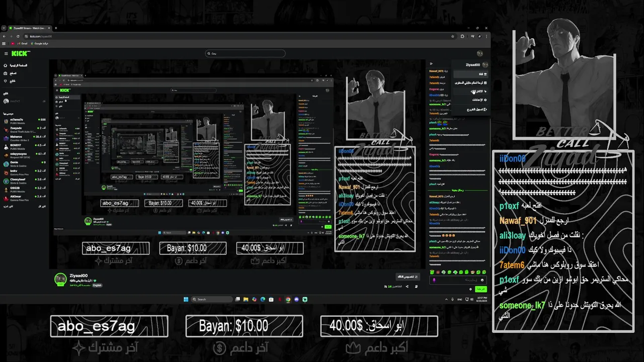The image size is (644, 362).
Task: Select الإعدادات in user menu
Action: (471, 100)
